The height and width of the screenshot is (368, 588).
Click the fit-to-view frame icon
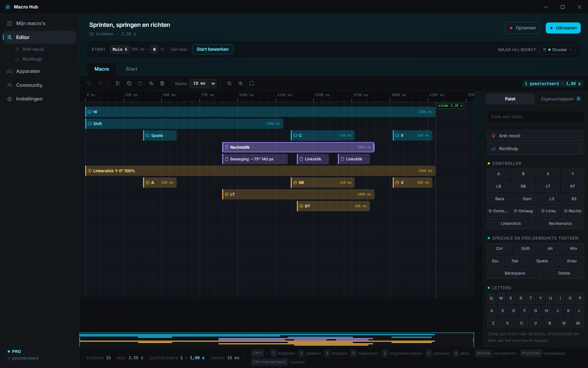pyautogui.click(x=251, y=84)
